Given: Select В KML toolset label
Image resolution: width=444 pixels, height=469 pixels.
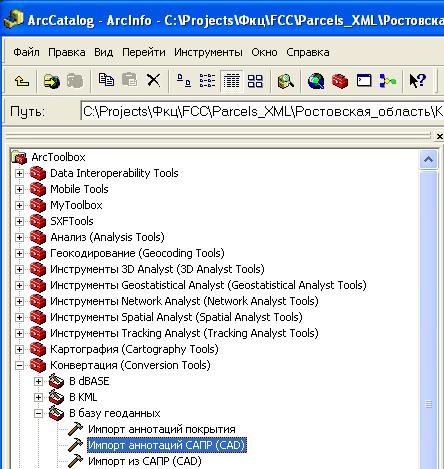Looking at the screenshot, I should [x=83, y=397].
